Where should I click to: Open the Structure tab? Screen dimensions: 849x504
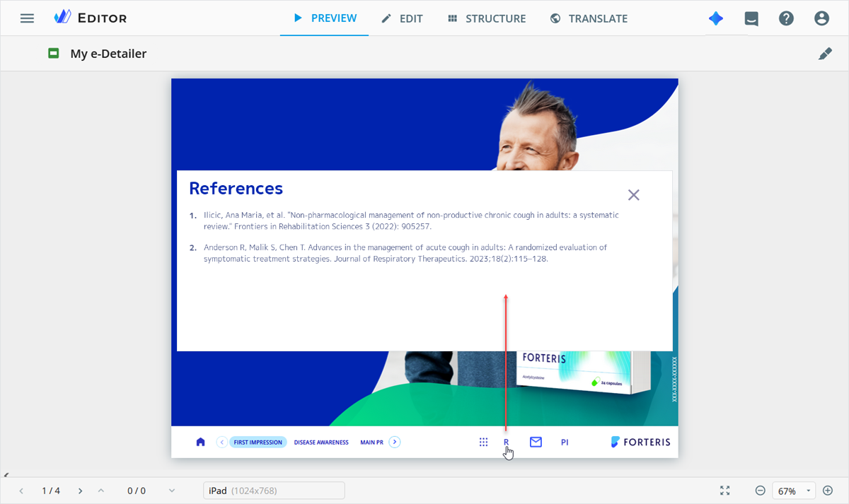487,18
